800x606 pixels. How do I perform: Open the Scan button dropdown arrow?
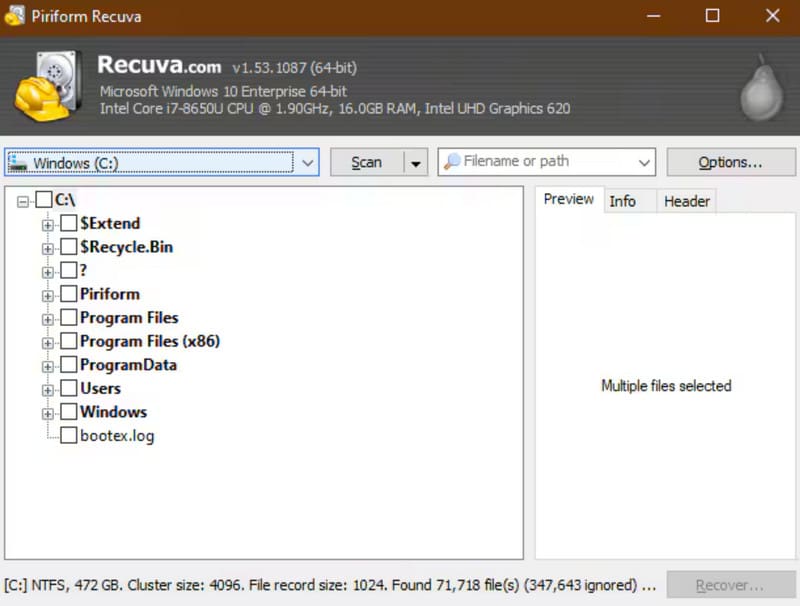click(416, 163)
